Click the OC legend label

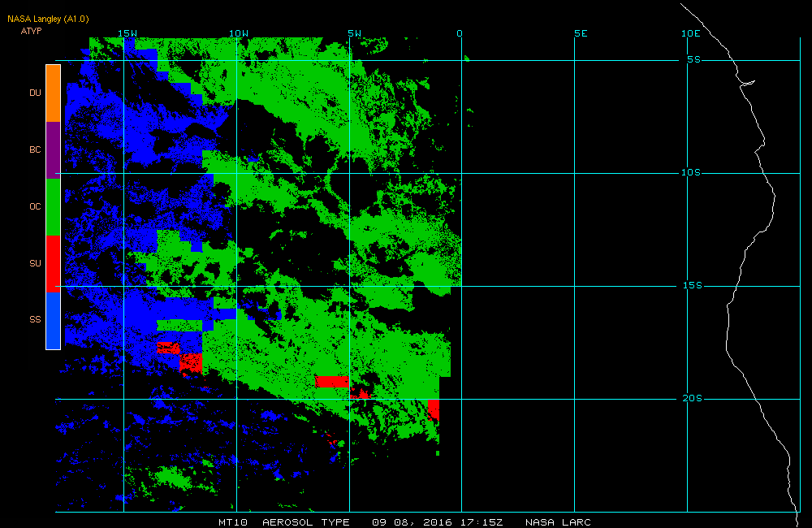(35, 207)
